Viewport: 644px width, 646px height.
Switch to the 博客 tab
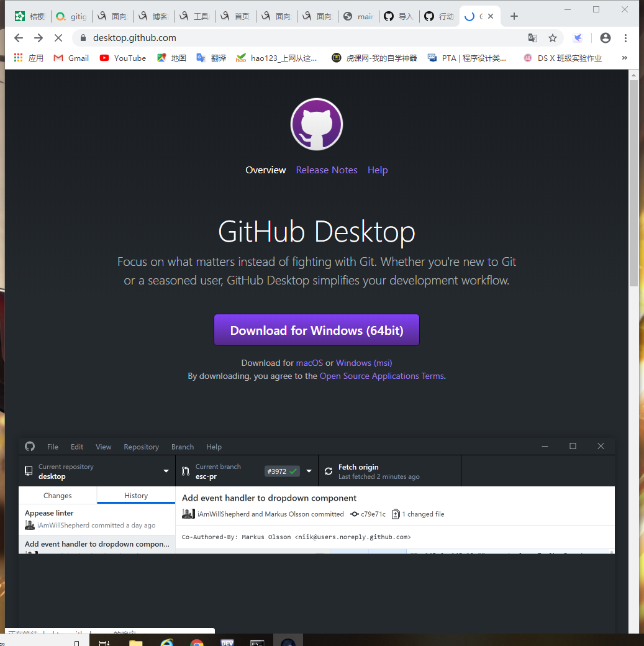click(153, 16)
